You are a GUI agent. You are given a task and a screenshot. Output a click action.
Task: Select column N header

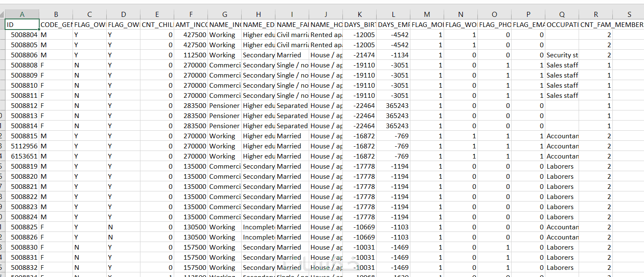pos(461,14)
